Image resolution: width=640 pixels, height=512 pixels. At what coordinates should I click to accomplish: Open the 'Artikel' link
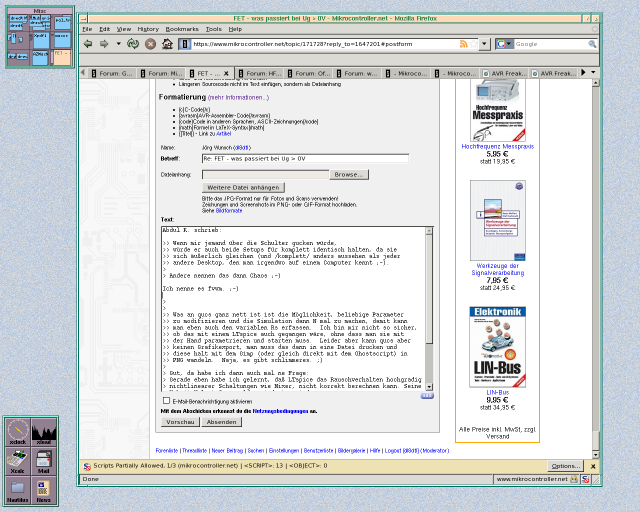pyautogui.click(x=224, y=134)
